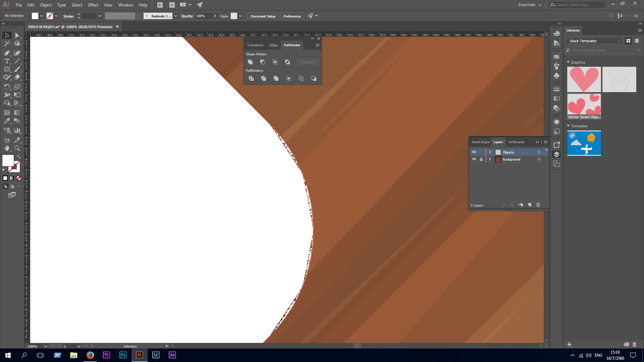Screen dimensions: 644x362
Task: Create new layer in Layers panel
Action: click(x=530, y=205)
